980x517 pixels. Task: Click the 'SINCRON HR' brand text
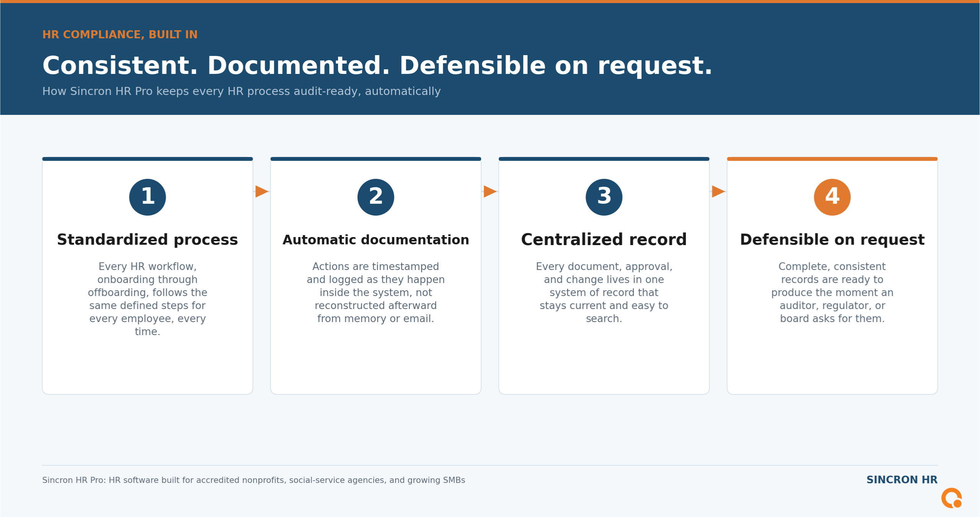[x=902, y=479]
